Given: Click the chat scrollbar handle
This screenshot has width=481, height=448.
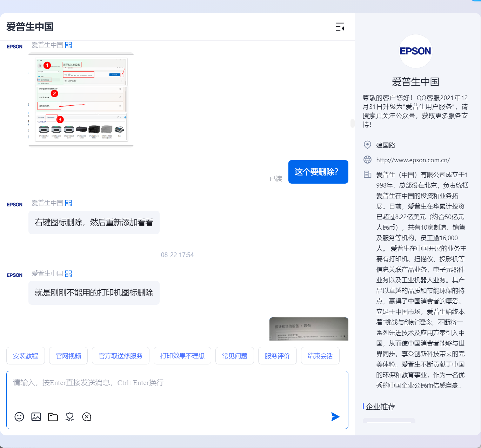Looking at the screenshot, I should (352, 123).
